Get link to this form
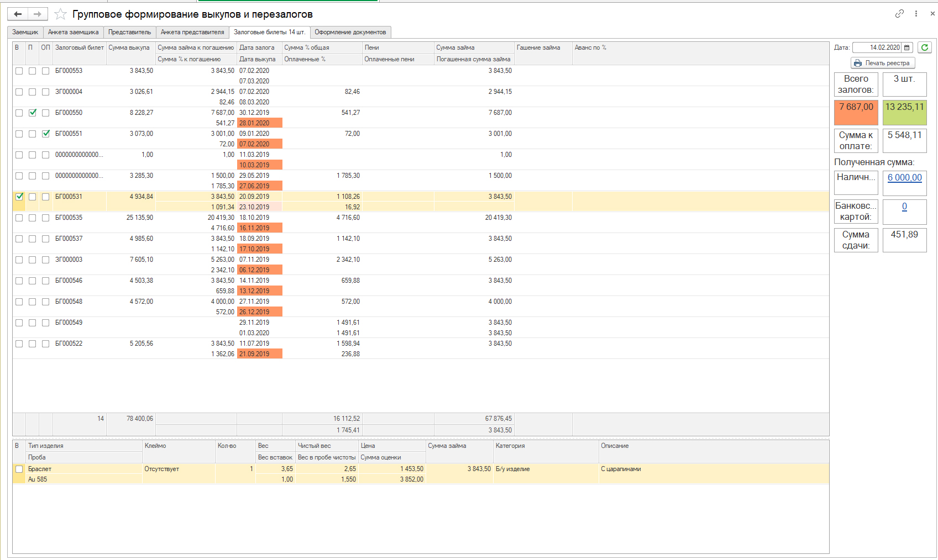 pyautogui.click(x=899, y=13)
